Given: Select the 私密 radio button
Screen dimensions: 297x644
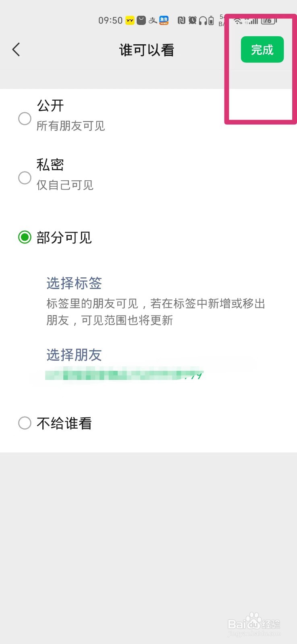Looking at the screenshot, I should [x=25, y=178].
